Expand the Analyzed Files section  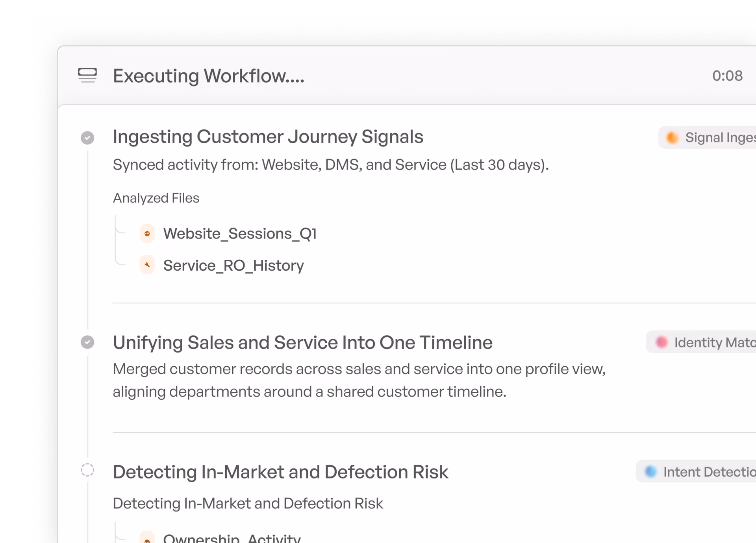point(156,198)
